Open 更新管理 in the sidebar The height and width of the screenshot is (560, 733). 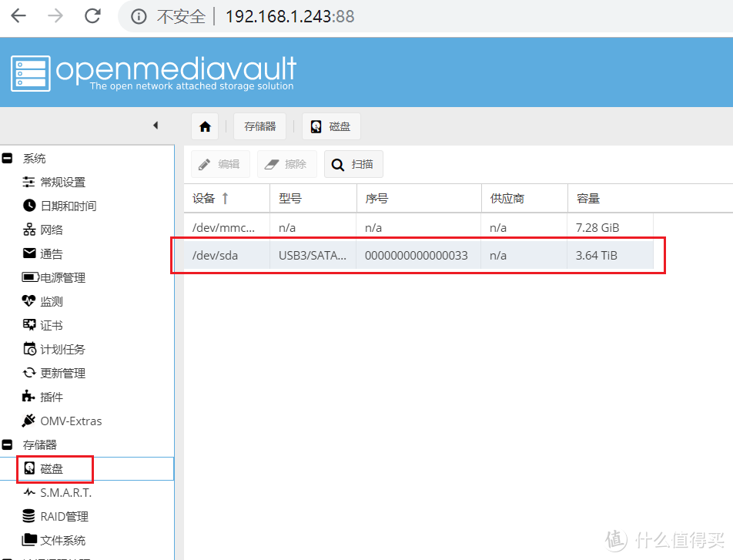[x=54, y=373]
